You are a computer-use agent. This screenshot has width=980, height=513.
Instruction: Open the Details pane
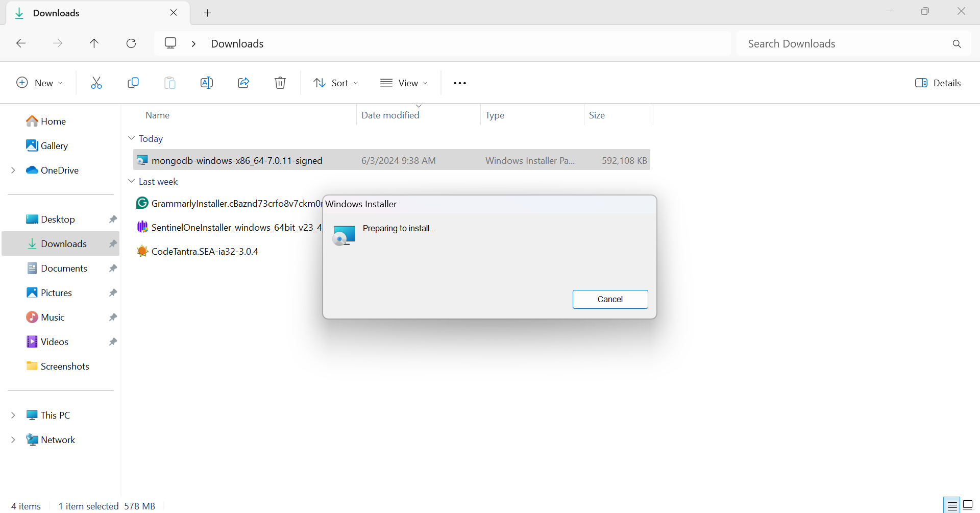pos(938,82)
